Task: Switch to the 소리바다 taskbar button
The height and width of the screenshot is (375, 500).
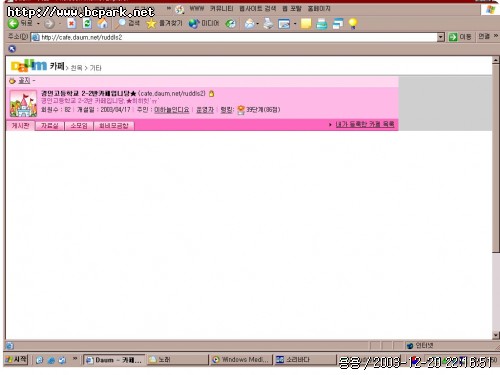Action: (305, 360)
